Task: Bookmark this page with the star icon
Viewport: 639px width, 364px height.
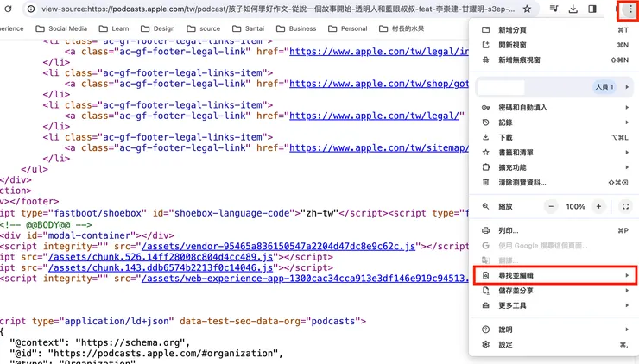Action: pos(527,9)
